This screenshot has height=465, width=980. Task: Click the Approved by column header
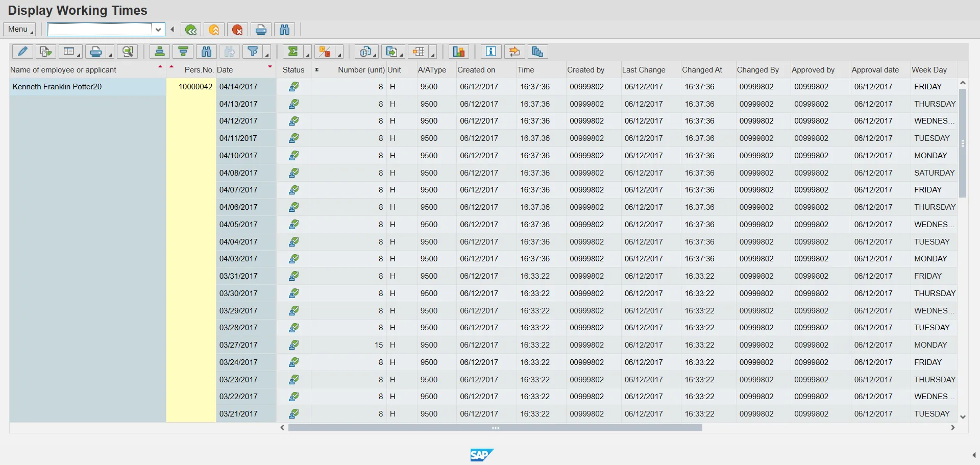(813, 70)
